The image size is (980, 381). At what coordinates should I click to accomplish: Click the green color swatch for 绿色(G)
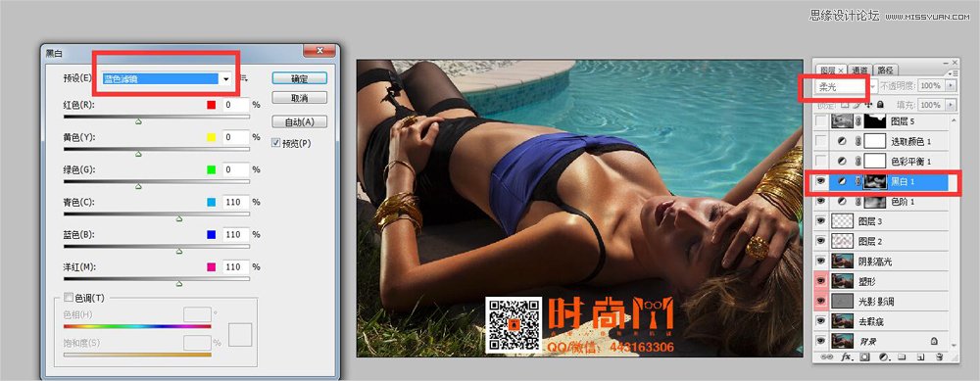click(x=212, y=169)
